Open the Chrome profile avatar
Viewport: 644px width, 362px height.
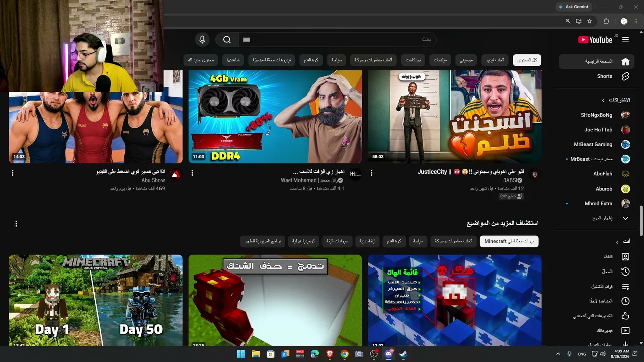click(x=624, y=21)
